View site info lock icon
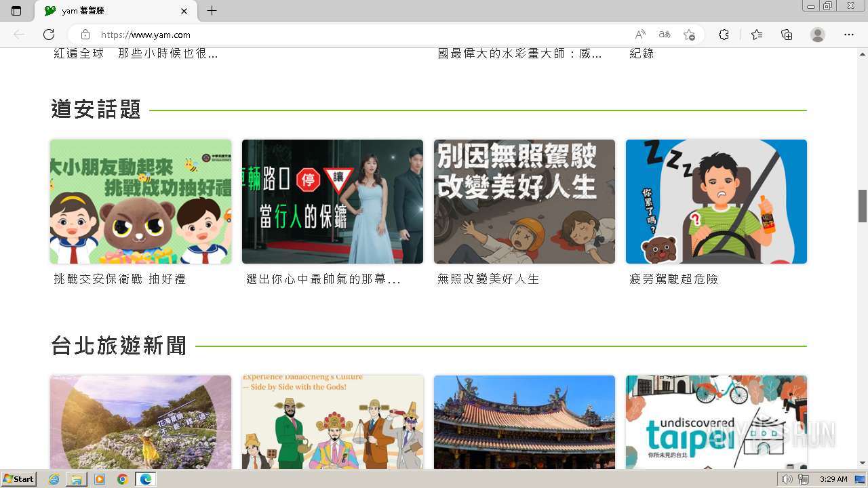Image resolution: width=868 pixels, height=488 pixels. click(x=85, y=35)
